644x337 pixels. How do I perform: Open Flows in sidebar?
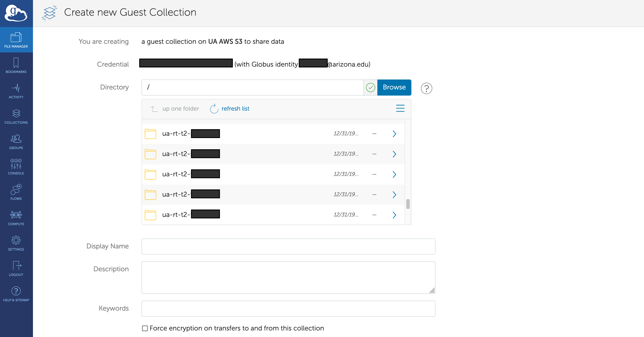[16, 192]
